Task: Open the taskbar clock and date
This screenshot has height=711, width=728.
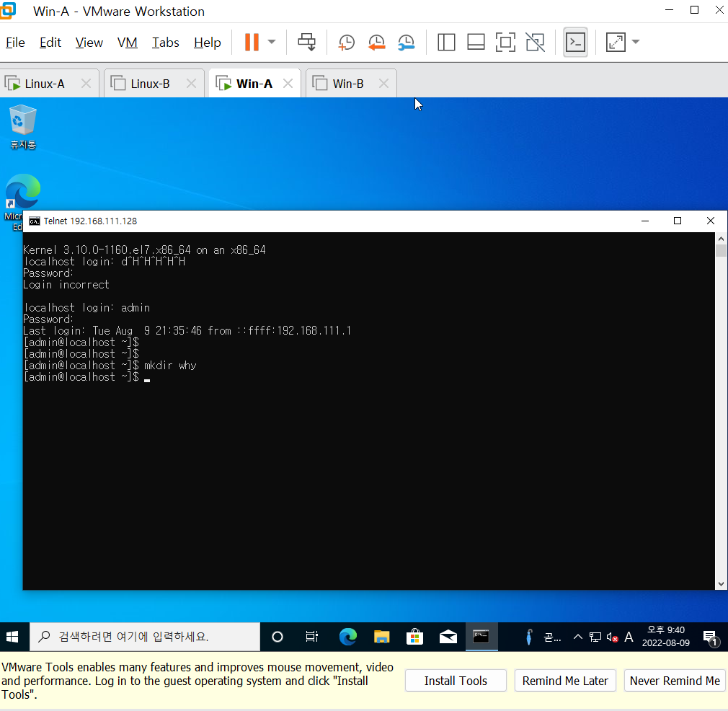Action: 666,637
